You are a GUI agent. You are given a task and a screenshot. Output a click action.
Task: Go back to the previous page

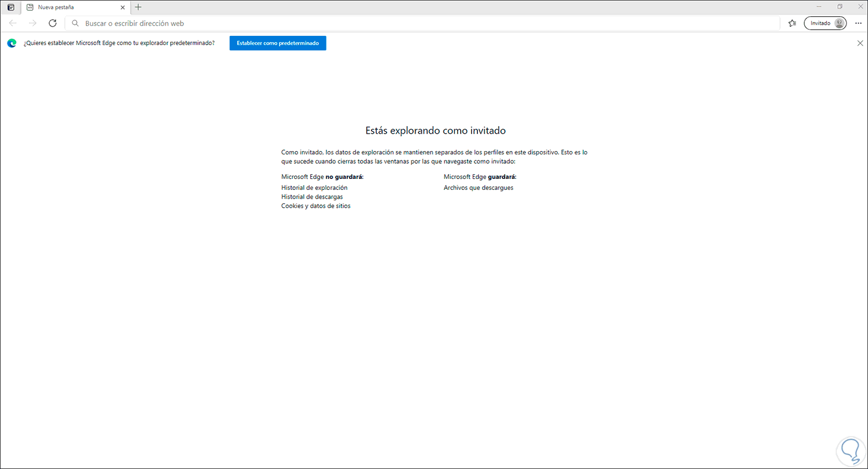13,23
